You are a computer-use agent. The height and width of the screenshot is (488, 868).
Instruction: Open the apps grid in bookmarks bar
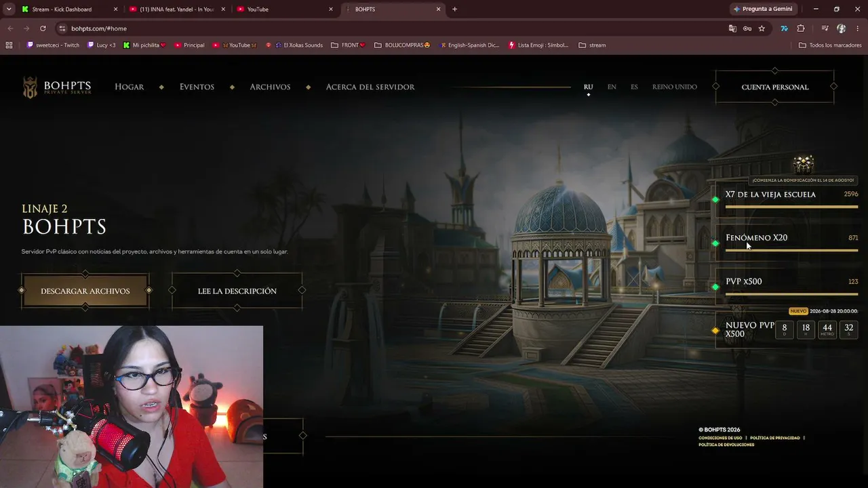(9, 45)
